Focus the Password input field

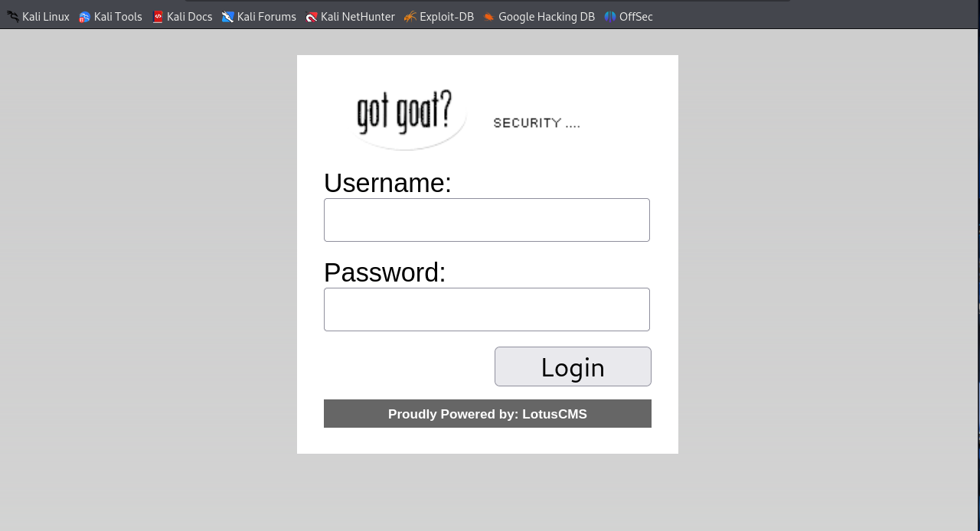coord(487,309)
